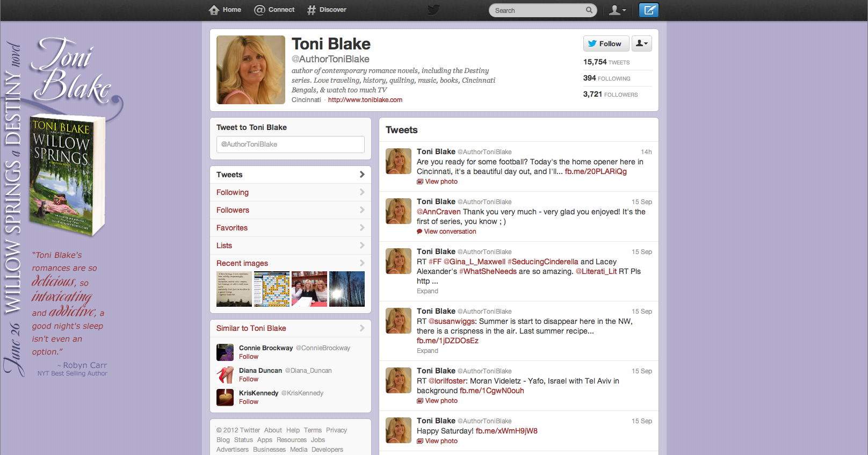Click the magnifier search icon
This screenshot has width=868, height=455.
[589, 10]
